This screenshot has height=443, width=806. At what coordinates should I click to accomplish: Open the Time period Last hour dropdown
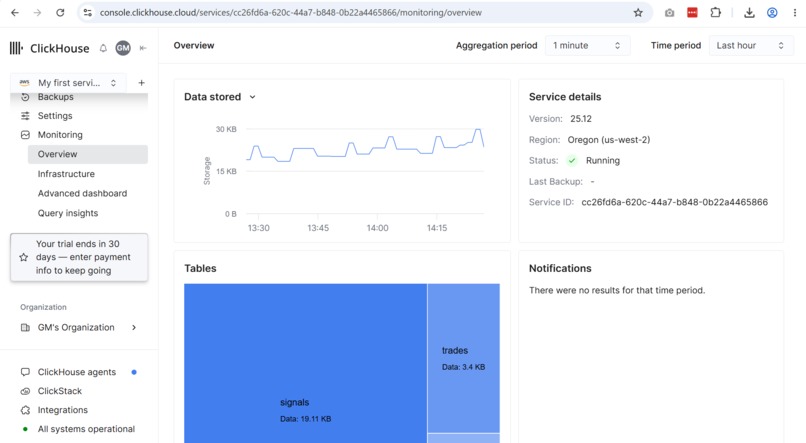[x=751, y=46]
